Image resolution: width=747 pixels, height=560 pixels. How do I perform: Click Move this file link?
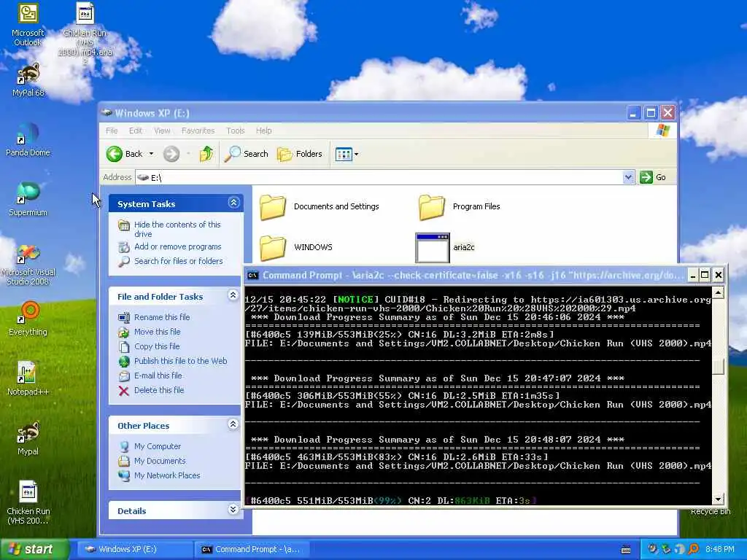click(x=158, y=332)
